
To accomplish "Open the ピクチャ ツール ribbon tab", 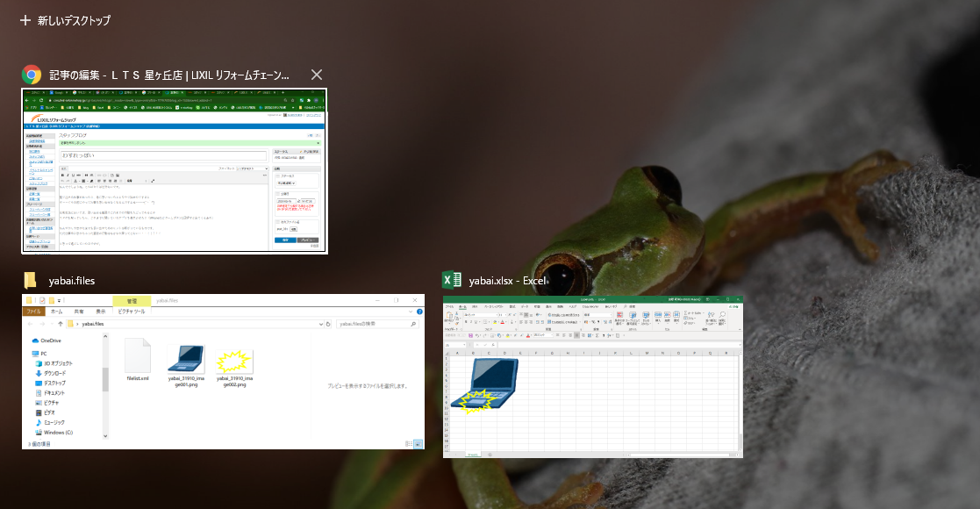I will 132,312.
